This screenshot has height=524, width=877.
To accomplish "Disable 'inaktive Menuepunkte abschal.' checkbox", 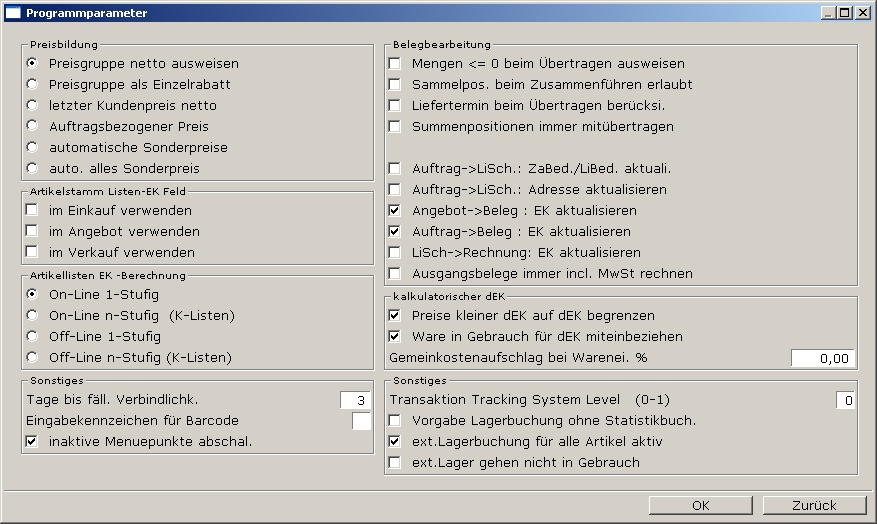I will pos(33,442).
